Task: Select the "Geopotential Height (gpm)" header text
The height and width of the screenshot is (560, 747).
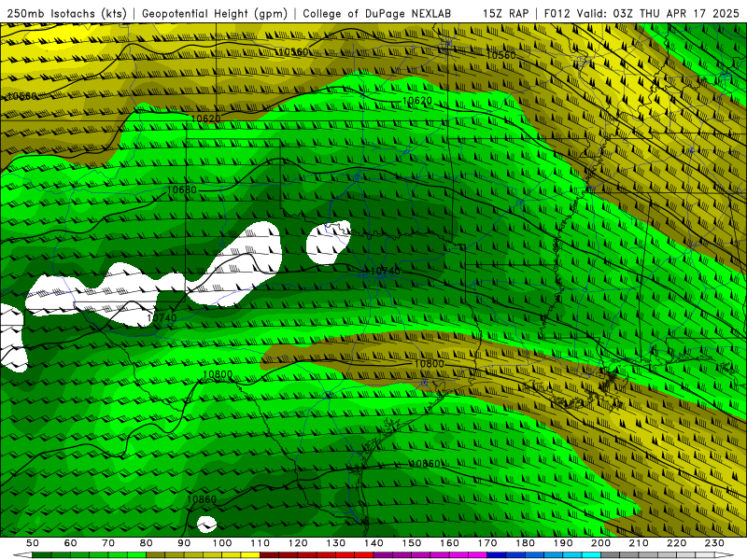Action: (215, 14)
